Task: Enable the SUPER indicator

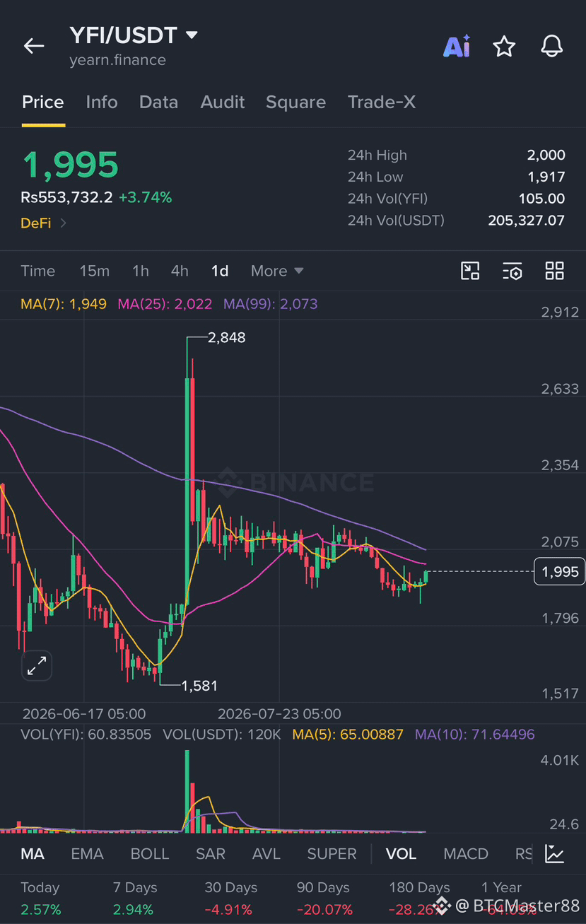Action: (332, 854)
